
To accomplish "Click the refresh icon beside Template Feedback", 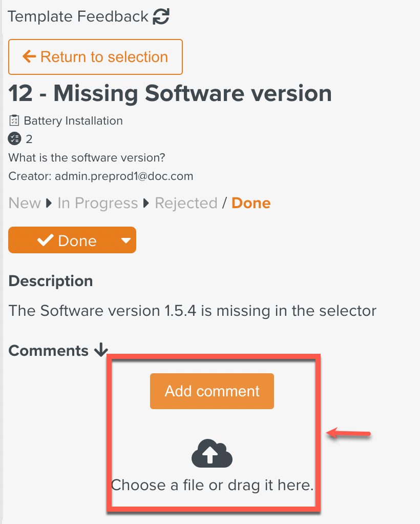I will [161, 17].
